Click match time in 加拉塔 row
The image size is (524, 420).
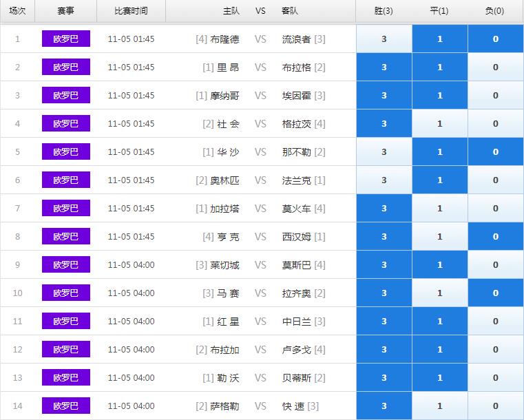coord(131,208)
